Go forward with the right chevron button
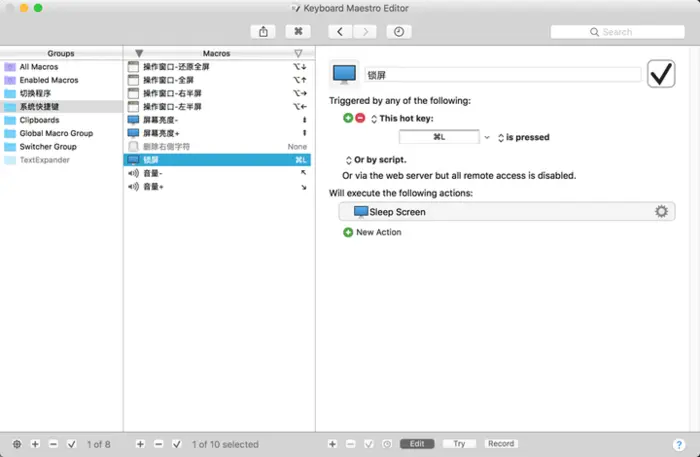Screen dimensions: 700x457 (x=365, y=32)
